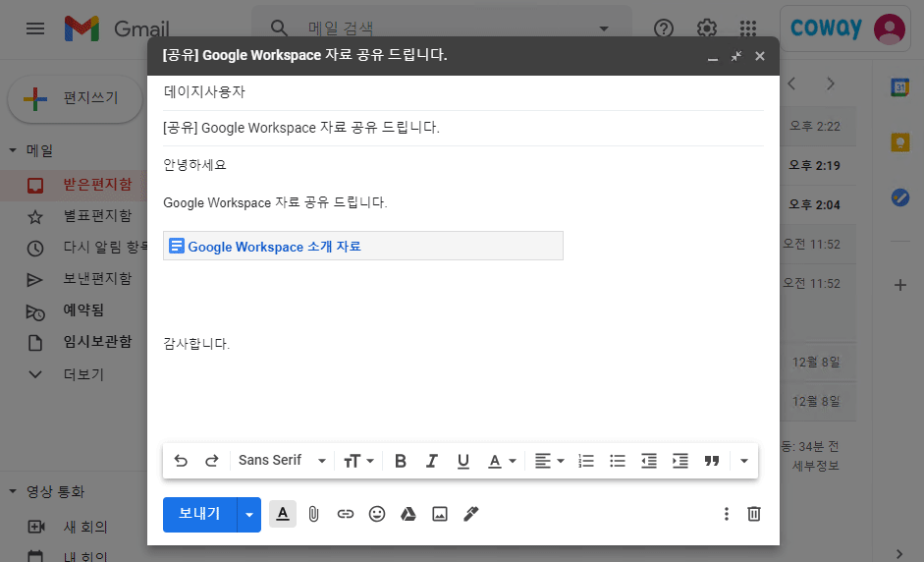Exit full-screen compose mode
Viewport: 924px width, 562px height.
pos(736,56)
